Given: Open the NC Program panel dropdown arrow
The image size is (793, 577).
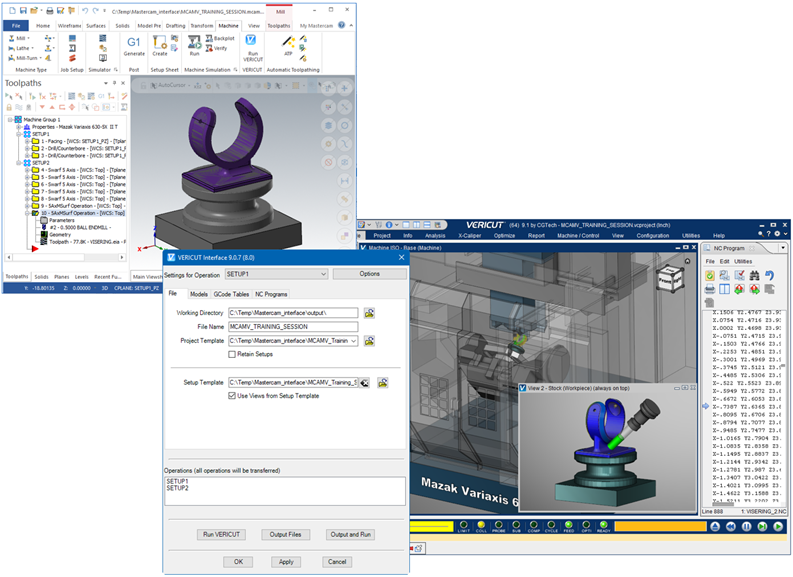Looking at the screenshot, I should (783, 248).
